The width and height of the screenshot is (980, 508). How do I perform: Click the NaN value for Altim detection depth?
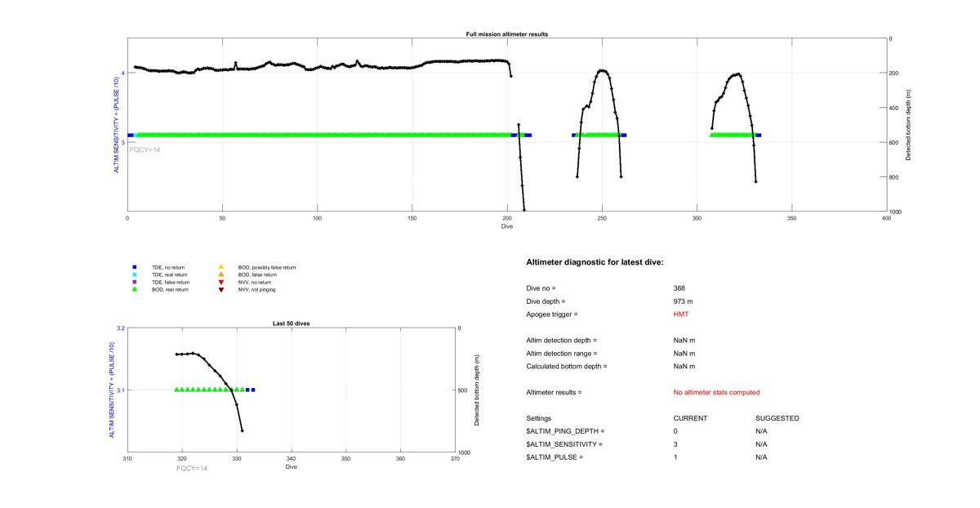(x=684, y=341)
